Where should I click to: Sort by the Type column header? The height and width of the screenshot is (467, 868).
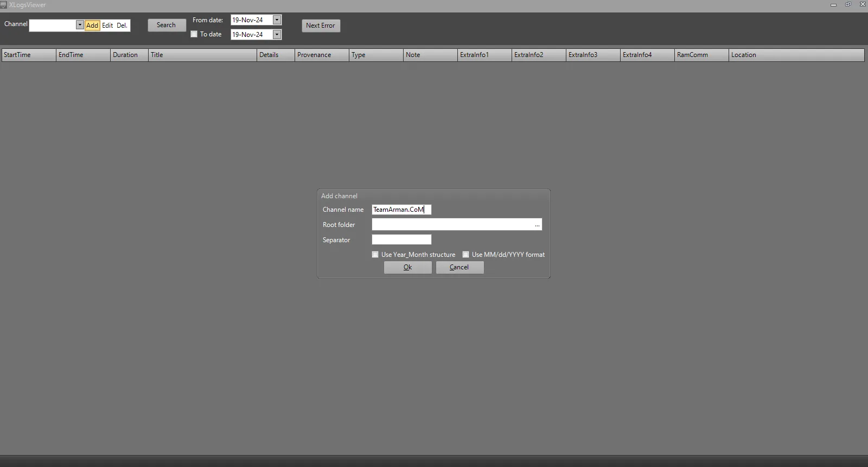click(376, 55)
